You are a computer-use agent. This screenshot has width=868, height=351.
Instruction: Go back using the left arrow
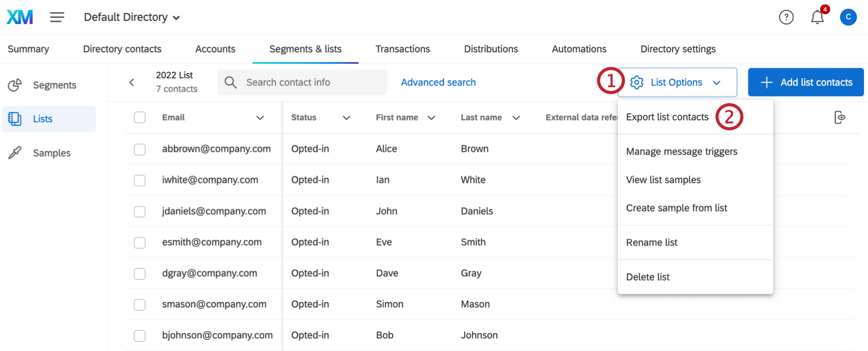coord(132,82)
